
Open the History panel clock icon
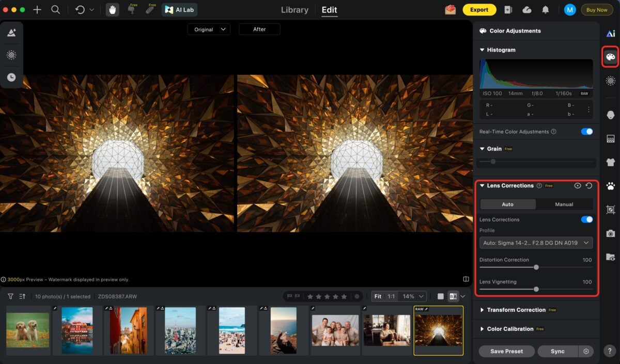[11, 77]
